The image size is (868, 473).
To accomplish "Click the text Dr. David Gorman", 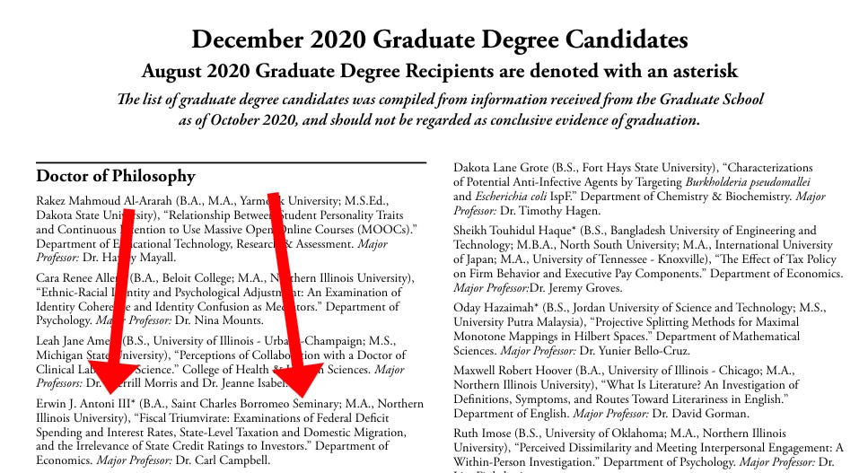I will [x=700, y=414].
